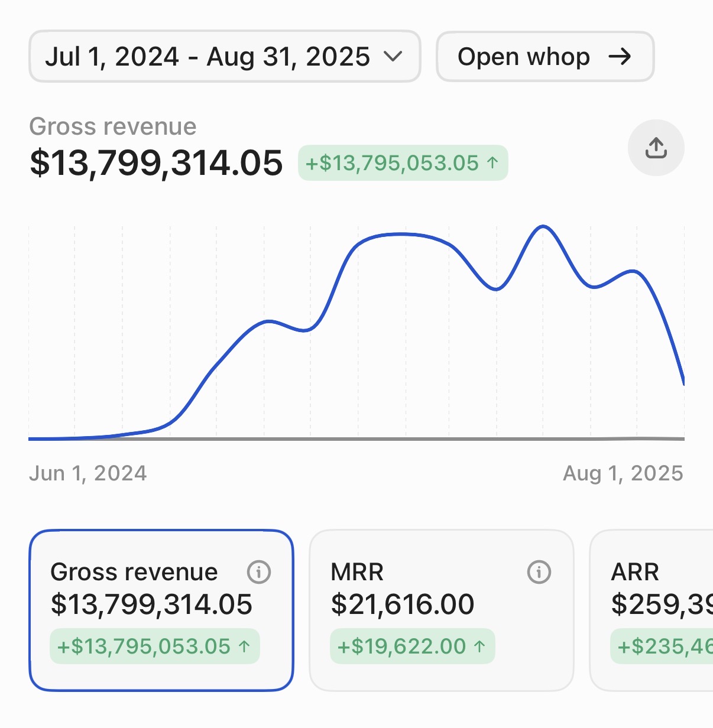Click the arrow icon beside Open whop
This screenshot has width=713, height=728.
pos(620,57)
